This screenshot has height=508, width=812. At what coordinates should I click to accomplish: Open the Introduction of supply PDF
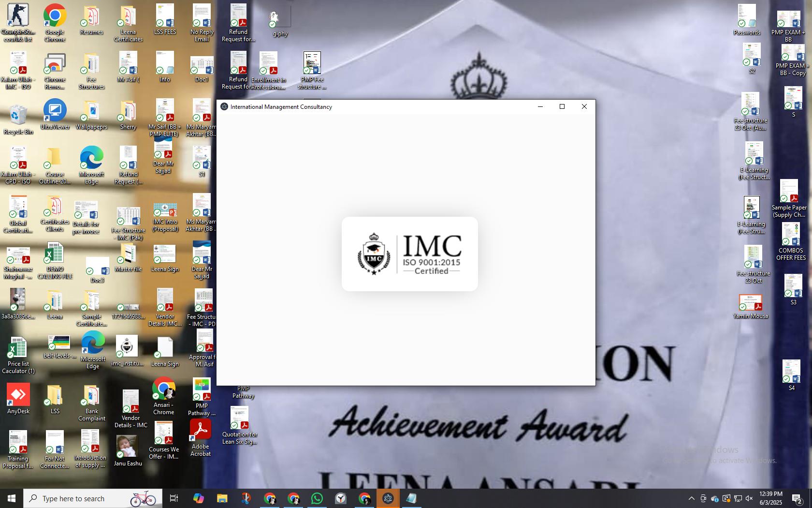(90, 449)
